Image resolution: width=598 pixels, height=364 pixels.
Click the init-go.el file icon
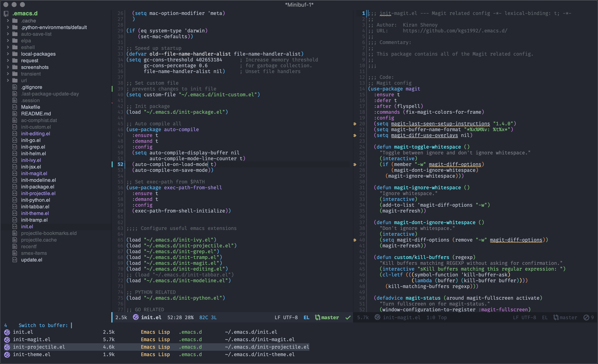(15, 140)
